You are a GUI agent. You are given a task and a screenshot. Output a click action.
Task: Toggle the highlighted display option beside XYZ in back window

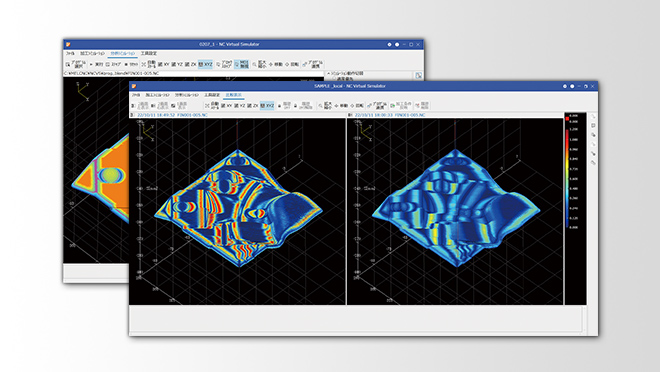(242, 64)
